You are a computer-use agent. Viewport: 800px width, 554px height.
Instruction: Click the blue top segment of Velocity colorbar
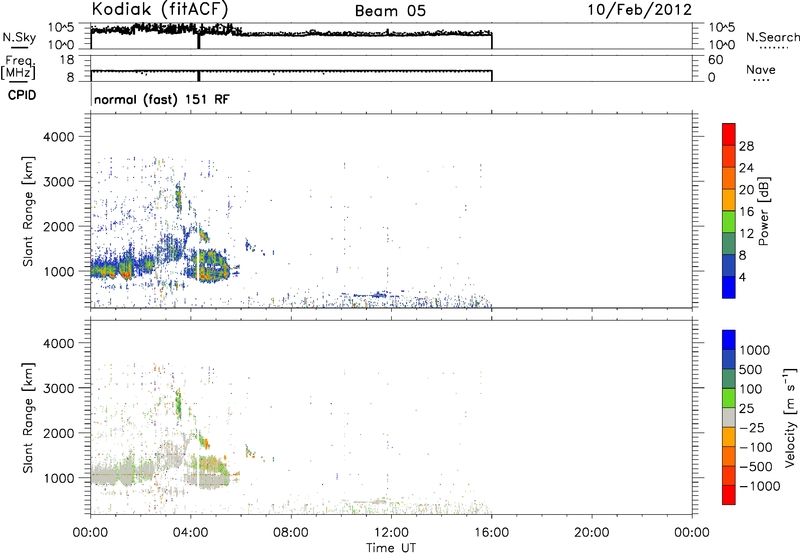[729, 340]
